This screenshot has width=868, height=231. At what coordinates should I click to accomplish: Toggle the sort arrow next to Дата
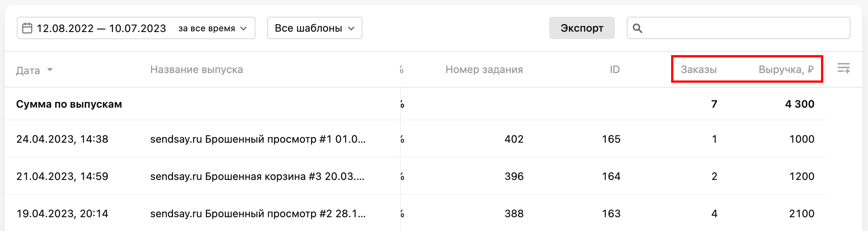coord(50,70)
